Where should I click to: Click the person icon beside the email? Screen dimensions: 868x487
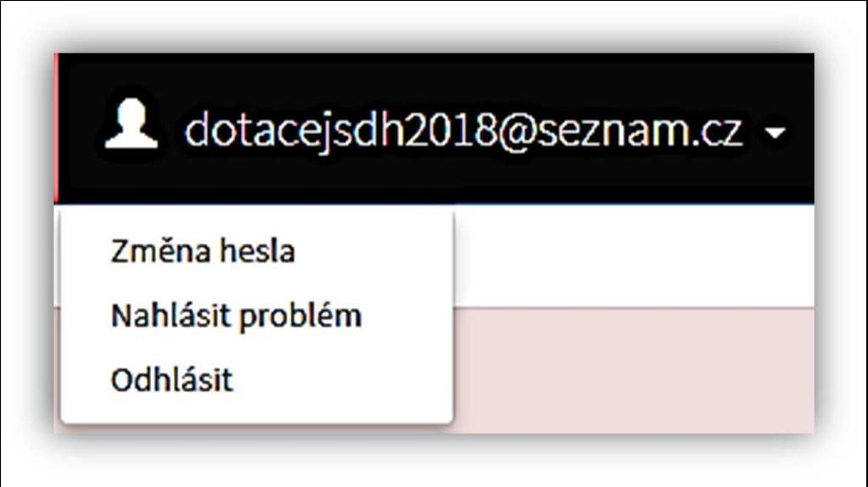coord(132,124)
